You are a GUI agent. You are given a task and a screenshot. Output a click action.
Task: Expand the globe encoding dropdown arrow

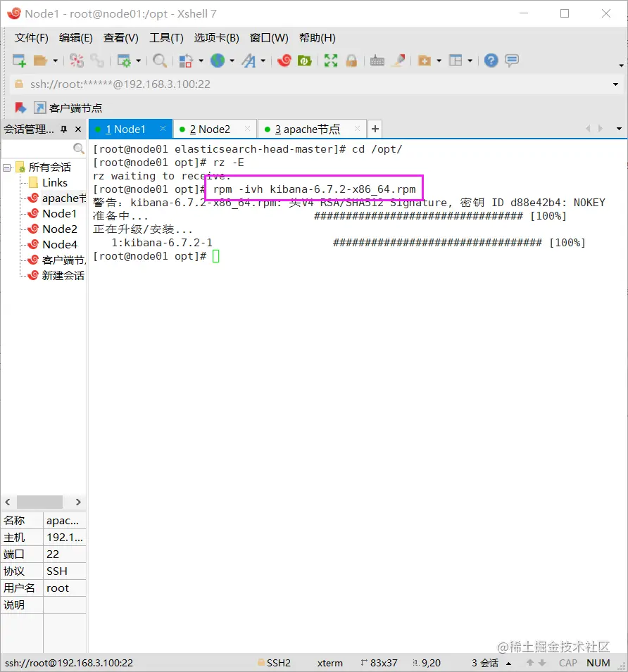pyautogui.click(x=232, y=61)
